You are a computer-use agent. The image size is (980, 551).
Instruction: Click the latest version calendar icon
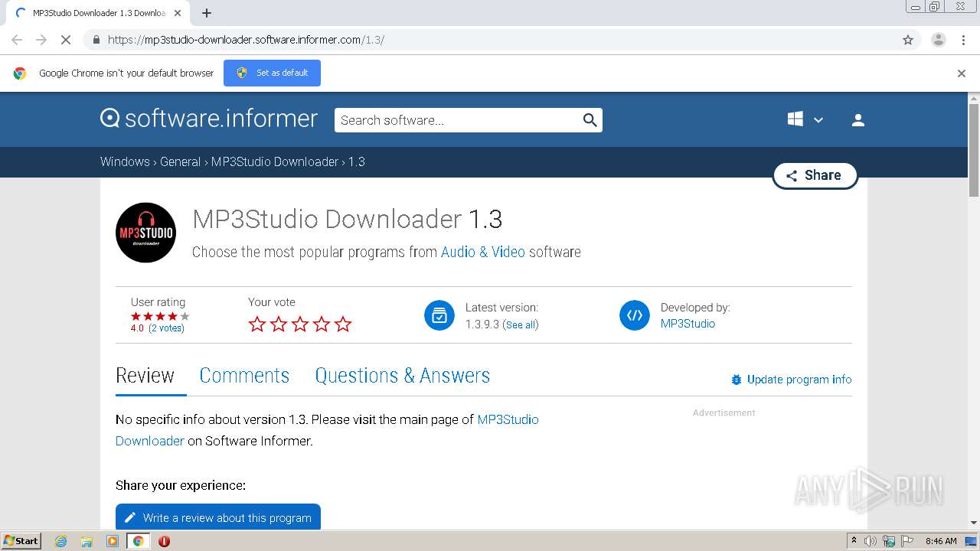point(439,315)
